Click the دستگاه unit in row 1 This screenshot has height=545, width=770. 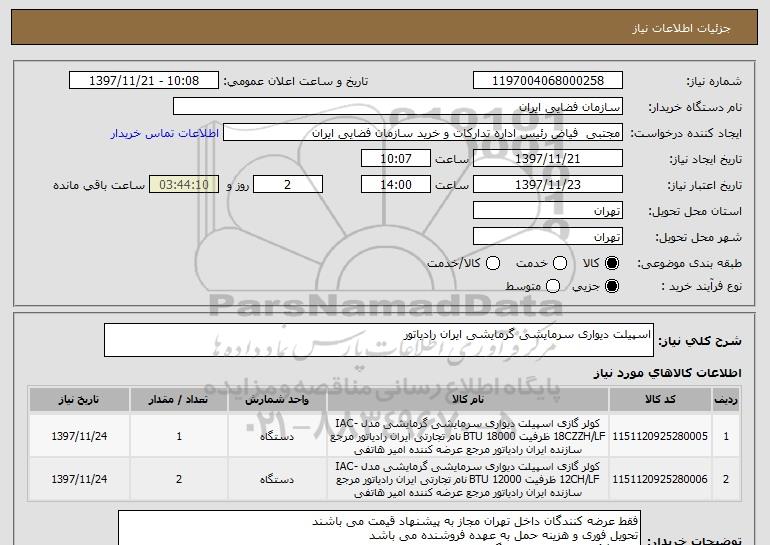[x=277, y=436]
